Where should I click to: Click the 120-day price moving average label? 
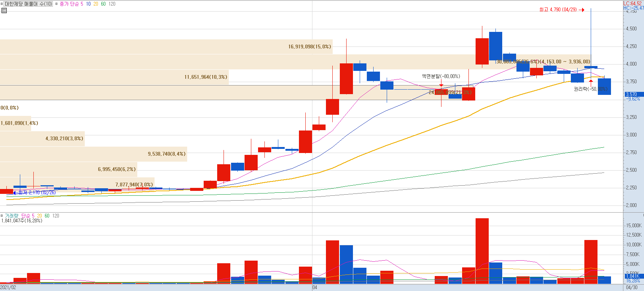[112, 4]
